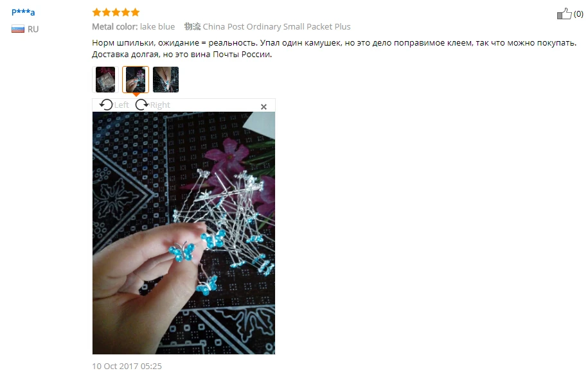Click the first orange rating star
Image resolution: width=588 pixels, height=380 pixels.
click(x=96, y=12)
